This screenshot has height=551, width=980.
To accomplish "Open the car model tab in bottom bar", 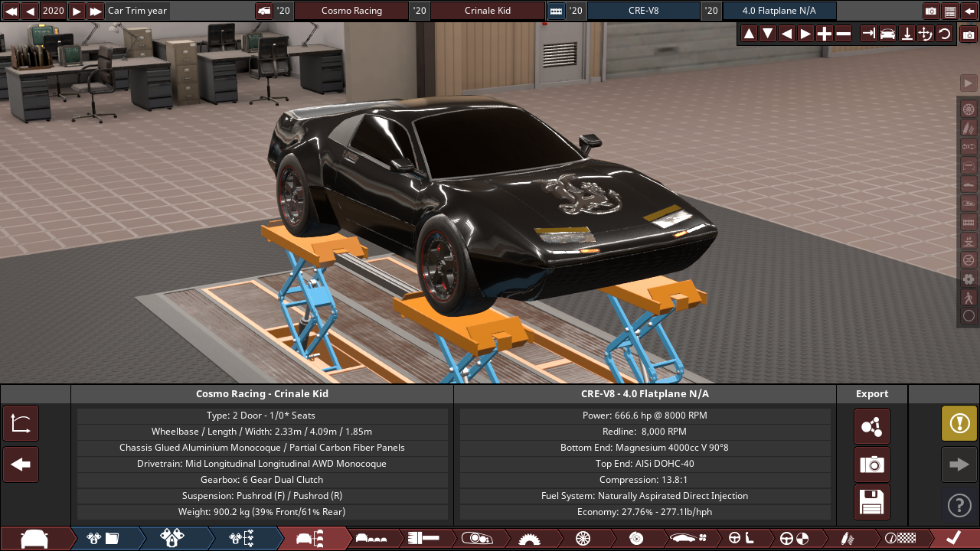I will coord(34,539).
